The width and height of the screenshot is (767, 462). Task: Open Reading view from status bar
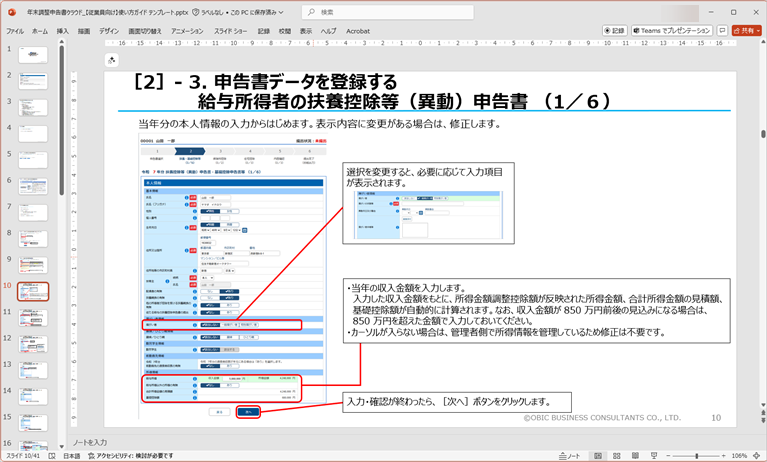click(x=635, y=455)
